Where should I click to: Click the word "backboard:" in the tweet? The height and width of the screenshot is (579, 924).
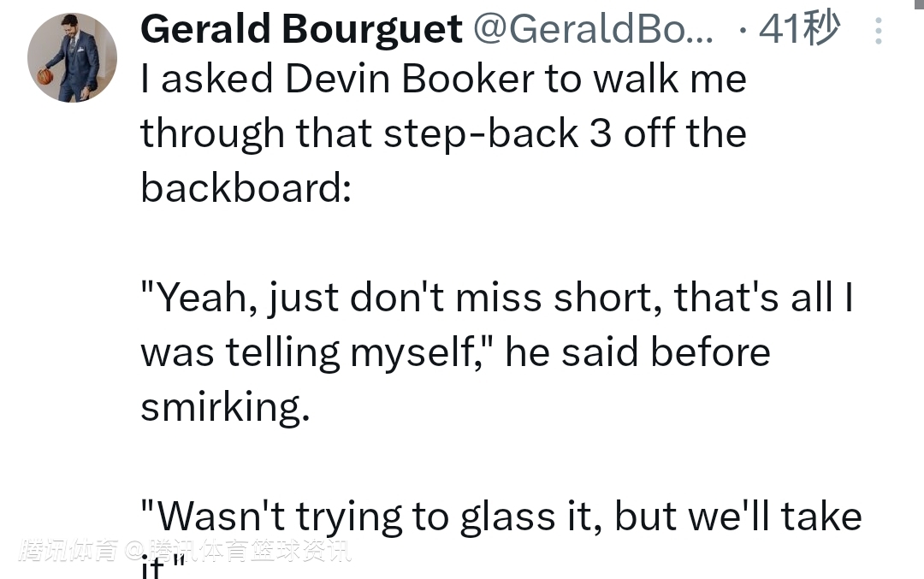point(246,188)
